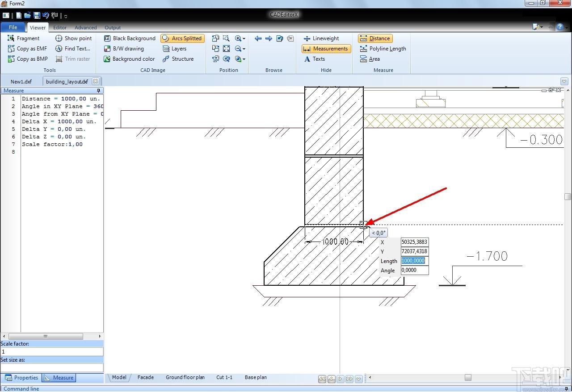Open the Output ribbon tab
572x392 pixels.
click(x=113, y=28)
